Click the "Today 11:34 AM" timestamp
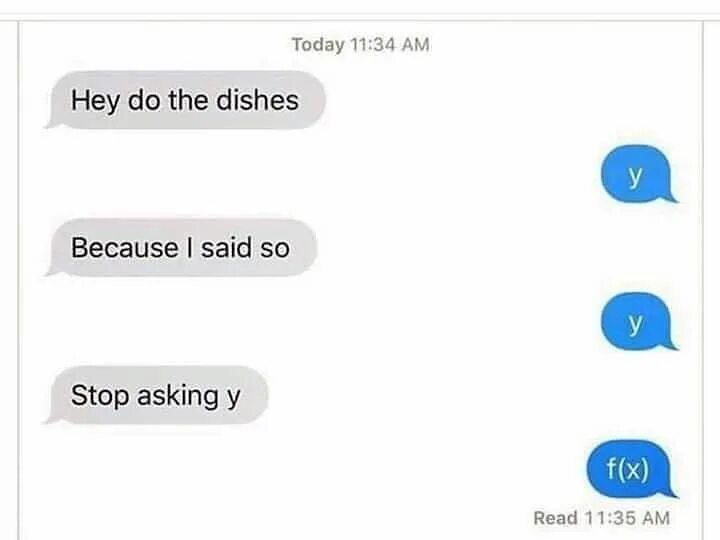720x540 pixels. coord(361,45)
